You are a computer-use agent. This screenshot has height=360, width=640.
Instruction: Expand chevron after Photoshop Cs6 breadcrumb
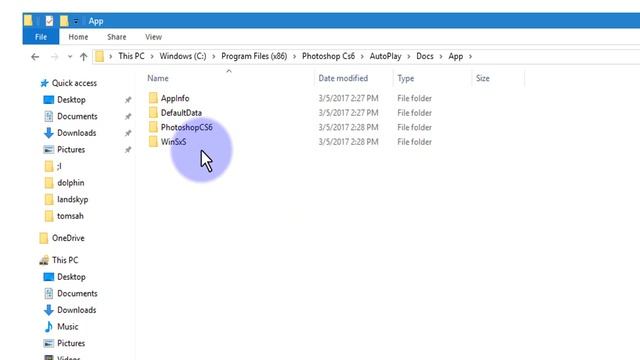pyautogui.click(x=362, y=56)
